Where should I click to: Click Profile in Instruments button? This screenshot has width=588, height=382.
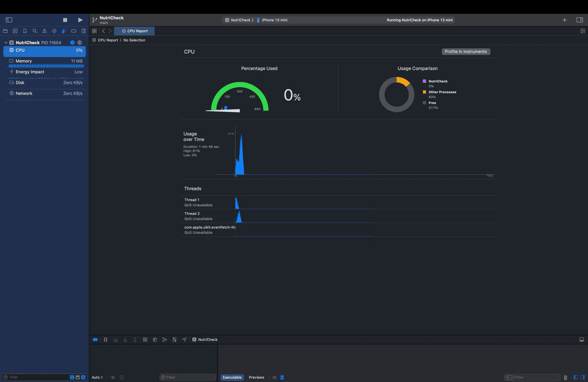466,52
